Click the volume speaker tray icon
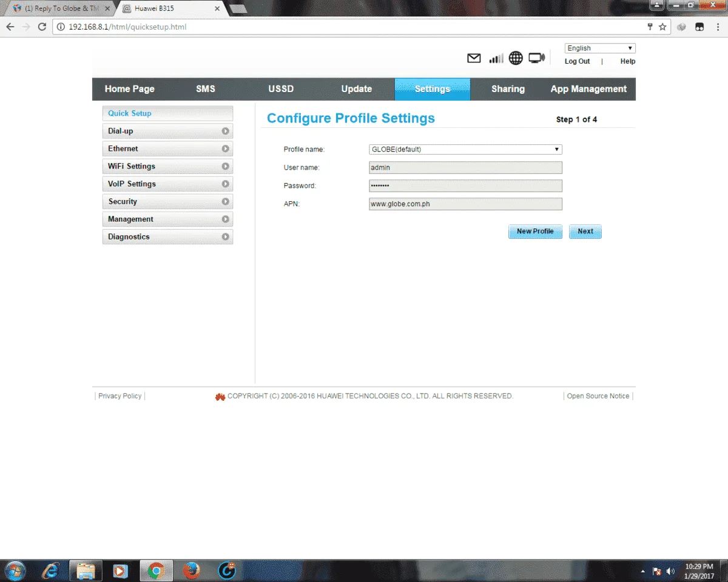Viewport: 728px width, 582px height. coord(670,571)
